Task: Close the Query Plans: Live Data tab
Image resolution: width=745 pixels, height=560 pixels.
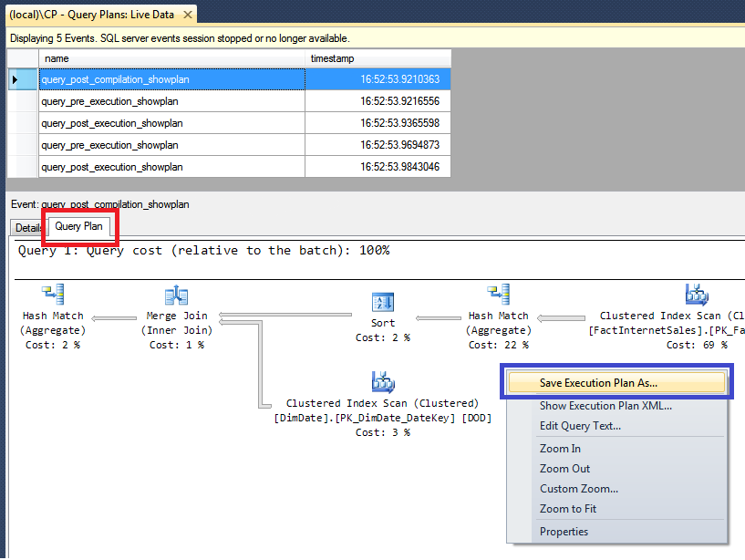Action: tap(188, 15)
